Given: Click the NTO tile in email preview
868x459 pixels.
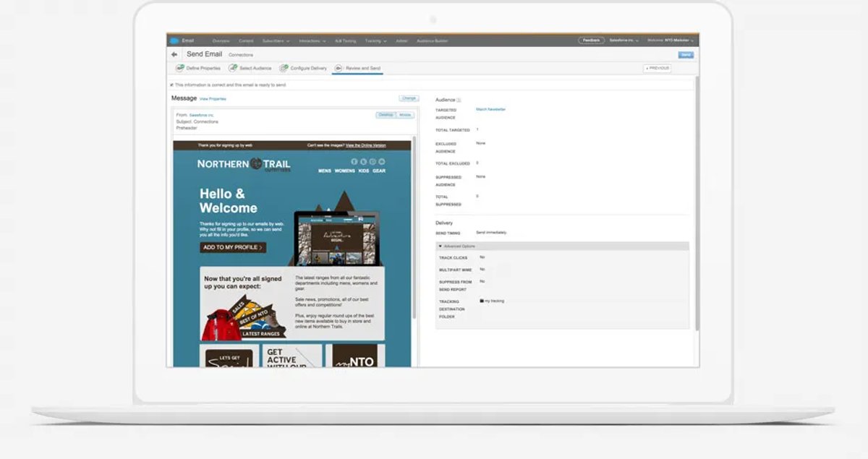Looking at the screenshot, I should click(355, 356).
